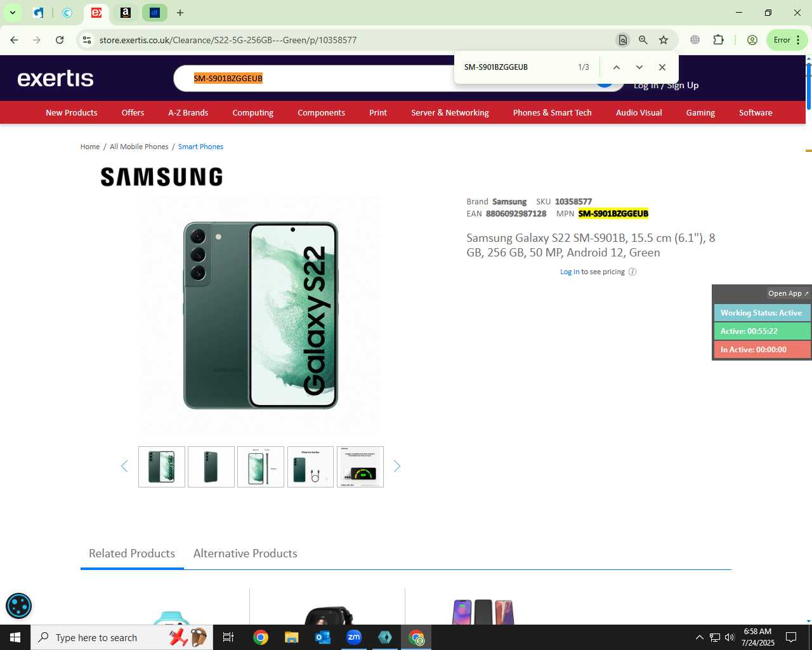
Task: Click Log in to see pricing
Action: coord(569,272)
